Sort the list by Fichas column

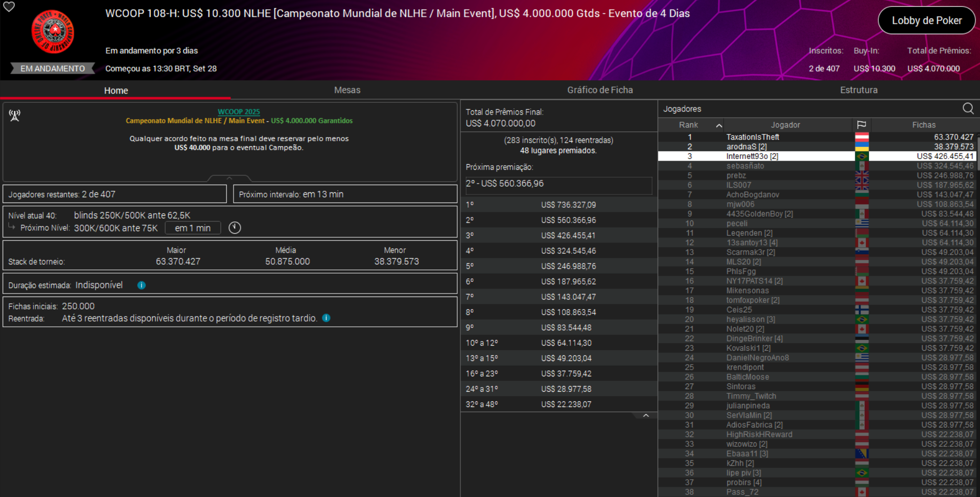(x=924, y=125)
